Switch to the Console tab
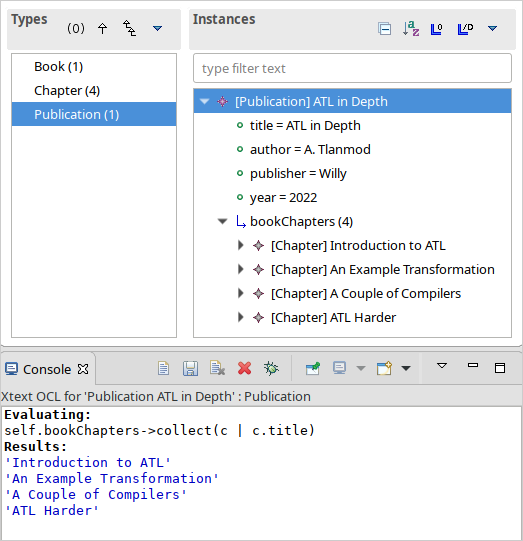Image resolution: width=523 pixels, height=541 pixels. tap(47, 370)
